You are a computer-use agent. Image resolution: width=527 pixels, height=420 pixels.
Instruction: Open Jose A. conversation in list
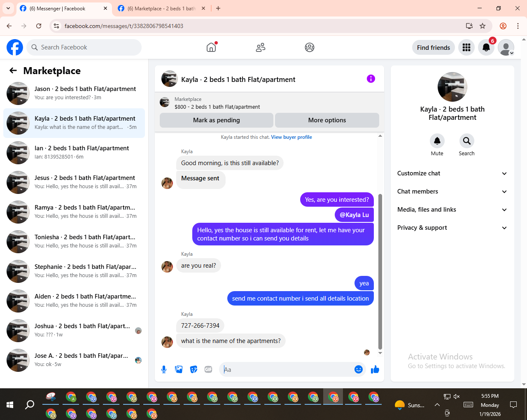[x=74, y=360]
